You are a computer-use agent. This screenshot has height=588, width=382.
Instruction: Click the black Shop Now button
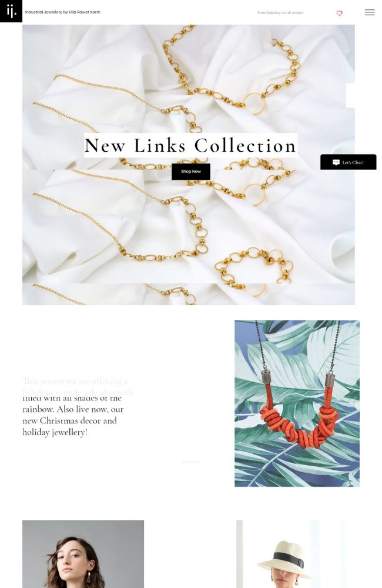[x=191, y=171]
